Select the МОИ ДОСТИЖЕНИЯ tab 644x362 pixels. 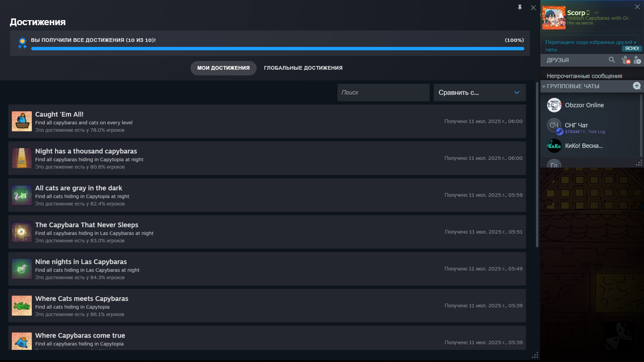(x=223, y=68)
